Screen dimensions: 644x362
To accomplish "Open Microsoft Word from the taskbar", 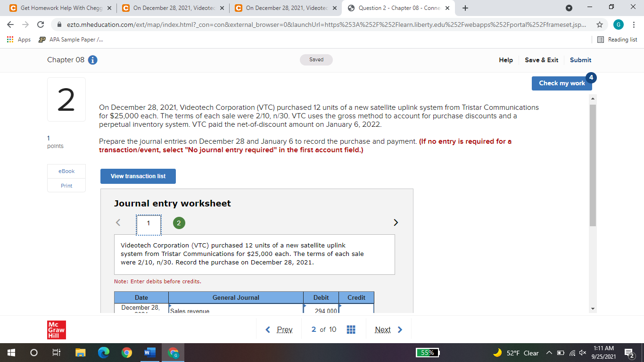I will point(149,353).
